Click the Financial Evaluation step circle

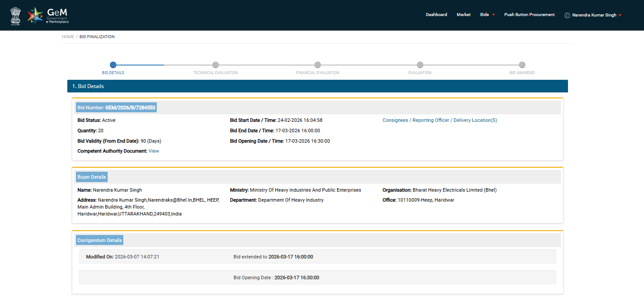click(317, 65)
